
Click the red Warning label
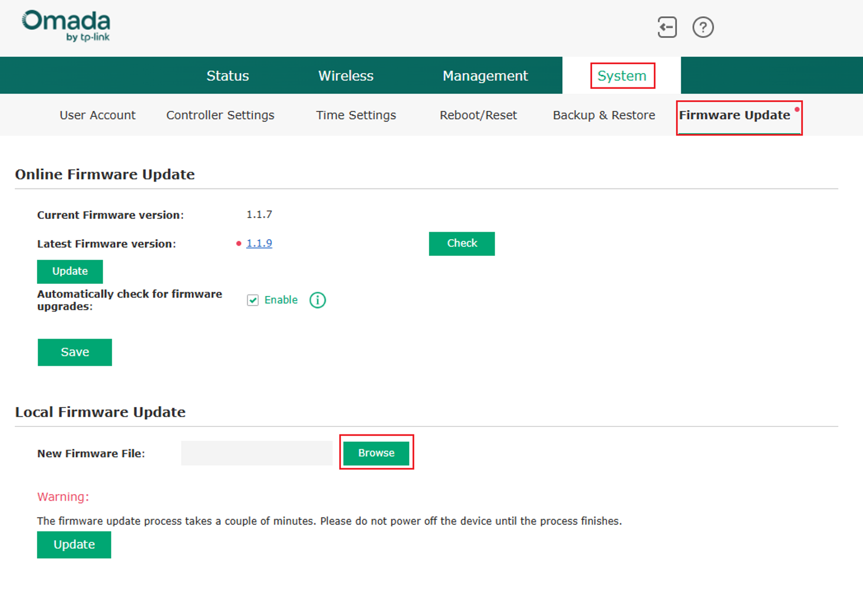(x=63, y=497)
